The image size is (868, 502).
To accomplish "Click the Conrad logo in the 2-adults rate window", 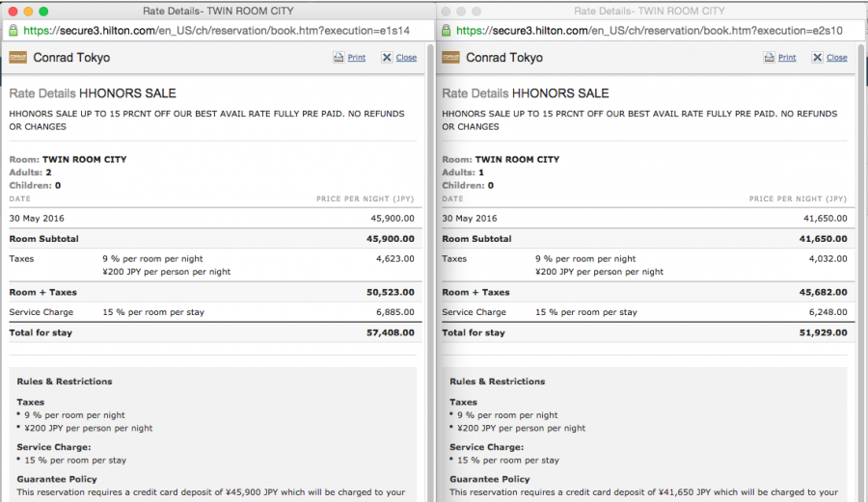I will [x=17, y=58].
